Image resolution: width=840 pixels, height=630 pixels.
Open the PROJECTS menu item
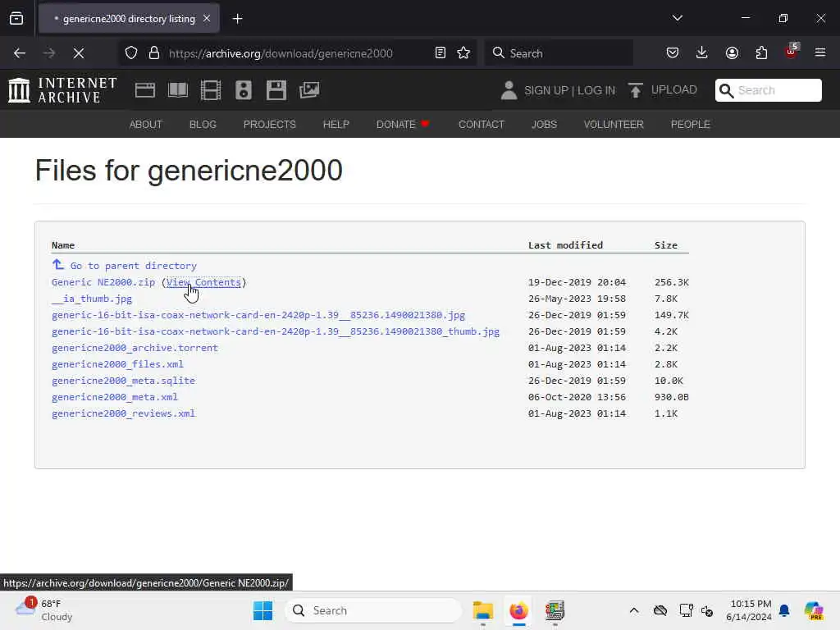[269, 125]
